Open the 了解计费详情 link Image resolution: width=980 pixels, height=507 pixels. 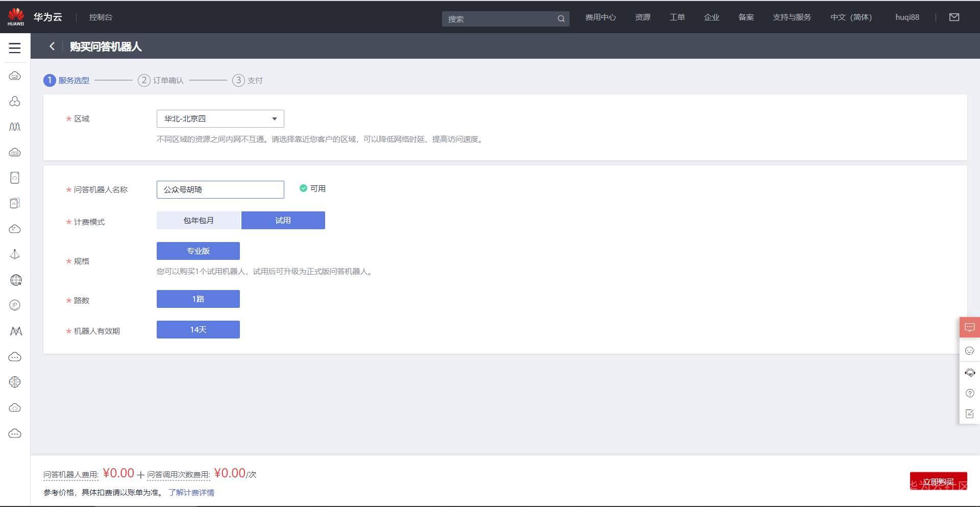tap(191, 493)
